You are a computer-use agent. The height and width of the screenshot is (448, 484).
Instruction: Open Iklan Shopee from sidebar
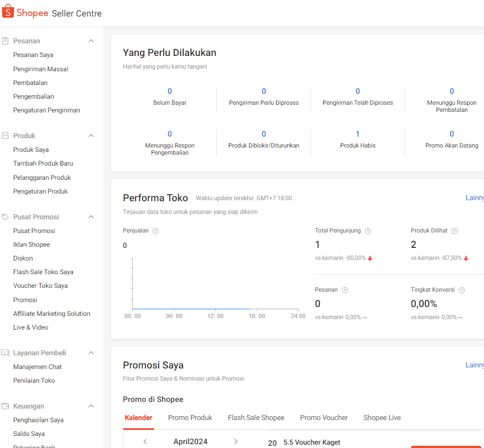pyautogui.click(x=31, y=245)
